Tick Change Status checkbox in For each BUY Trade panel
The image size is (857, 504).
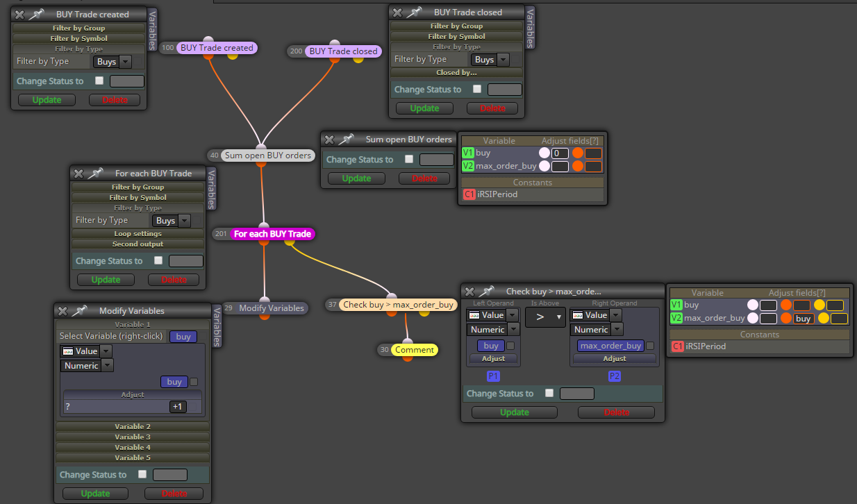click(158, 260)
